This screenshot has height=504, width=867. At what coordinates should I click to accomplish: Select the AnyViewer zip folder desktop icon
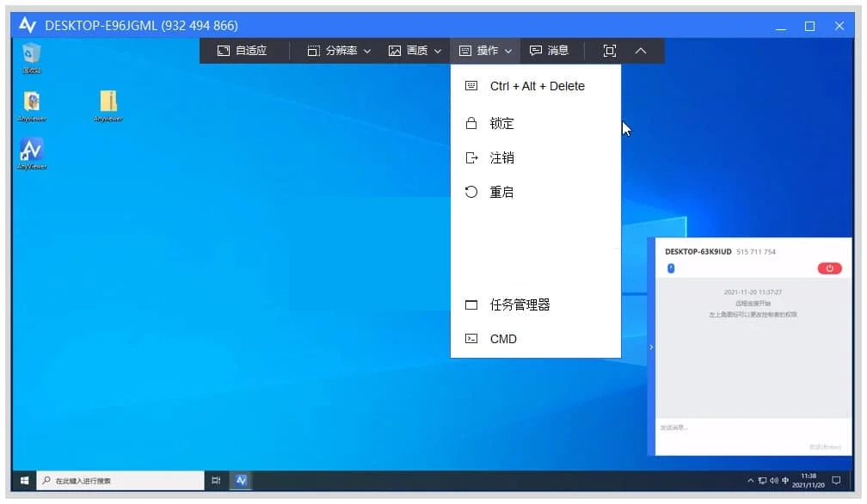(108, 104)
